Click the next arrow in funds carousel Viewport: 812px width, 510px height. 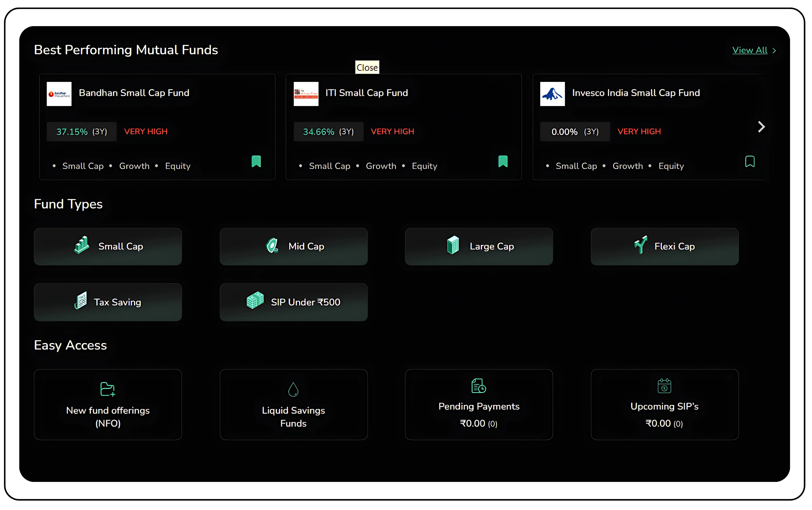point(761,127)
